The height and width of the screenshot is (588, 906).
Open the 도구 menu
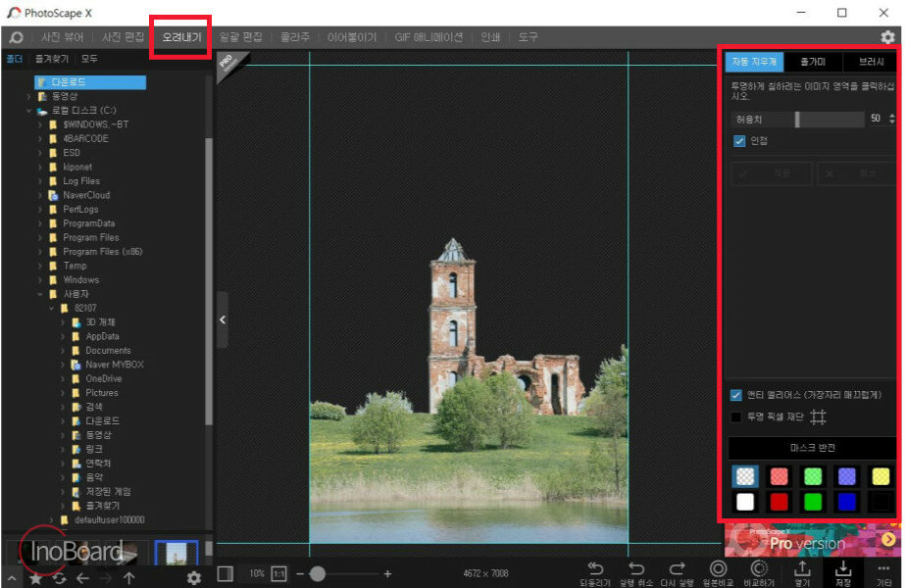(x=527, y=37)
